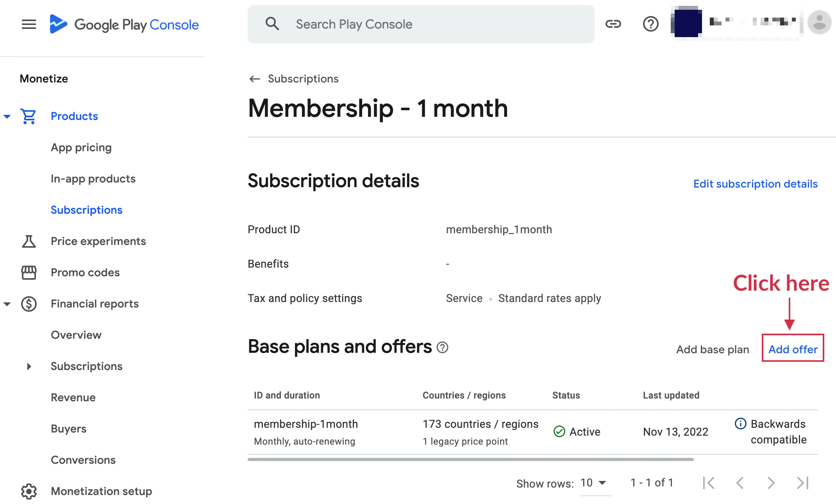
Task: Click help icon beside Base plans and offers
Action: pyautogui.click(x=442, y=347)
